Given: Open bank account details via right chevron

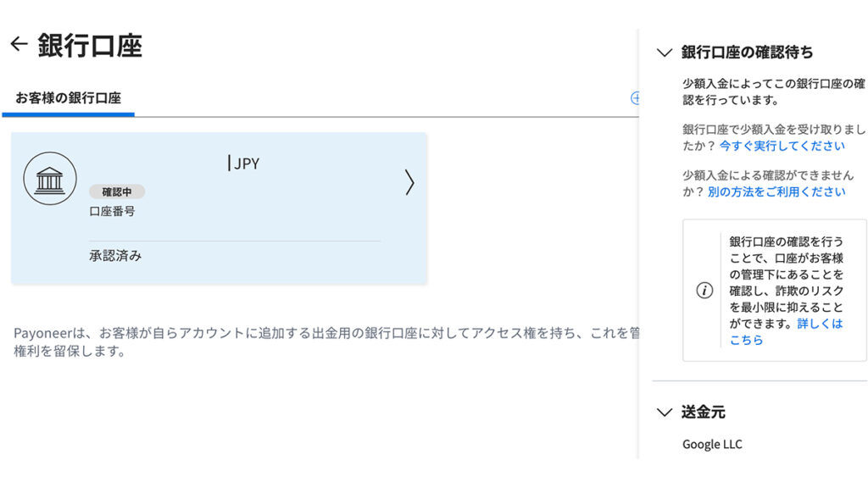Looking at the screenshot, I should [x=409, y=182].
